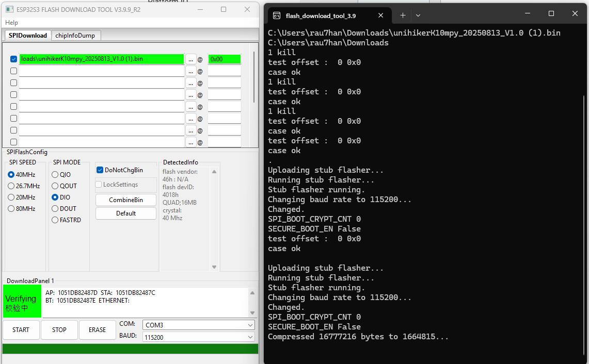Click the green download progress bar
The height and width of the screenshot is (364, 589).
point(130,349)
